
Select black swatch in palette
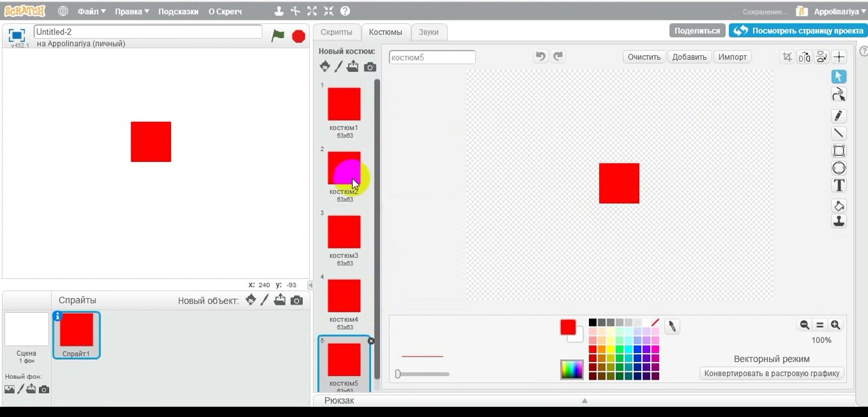pos(593,322)
